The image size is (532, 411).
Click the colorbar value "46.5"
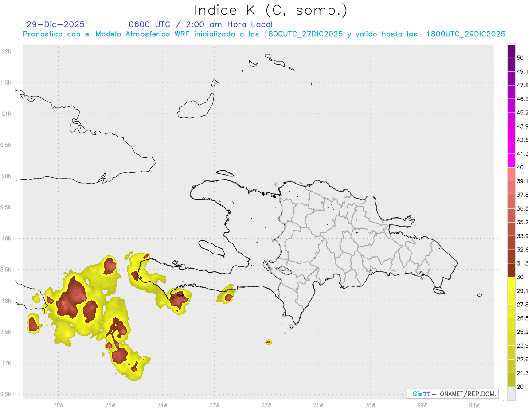[x=523, y=99]
